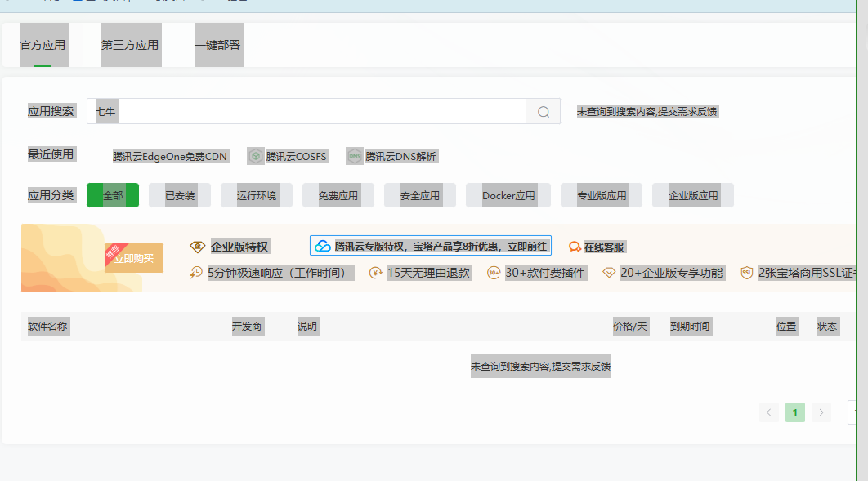The height and width of the screenshot is (481, 868).
Task: Click the 企业版特权 diamond icon
Action: [x=198, y=247]
